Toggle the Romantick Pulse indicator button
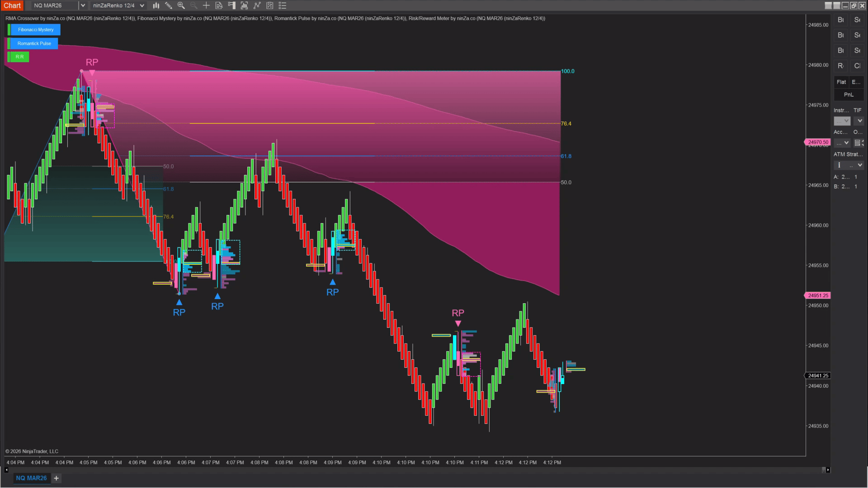The image size is (868, 488). click(x=34, y=43)
